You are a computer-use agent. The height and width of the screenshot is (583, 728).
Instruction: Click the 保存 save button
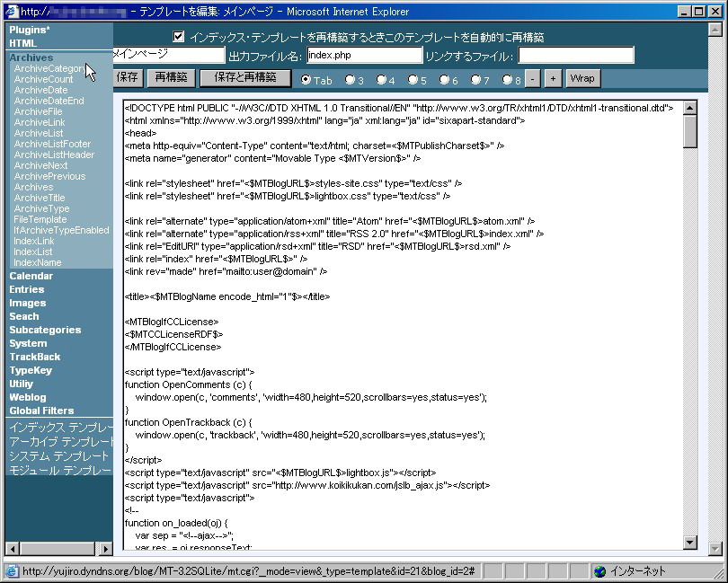[128, 77]
